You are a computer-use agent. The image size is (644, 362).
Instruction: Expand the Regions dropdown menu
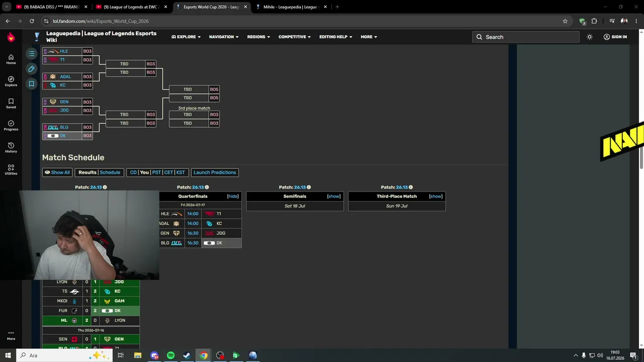259,37
